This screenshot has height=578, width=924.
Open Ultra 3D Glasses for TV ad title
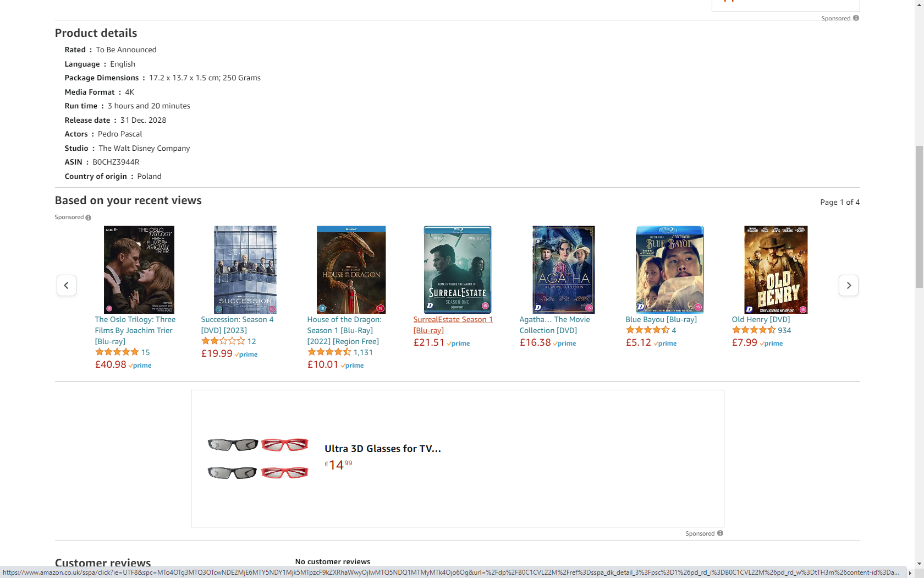click(x=383, y=449)
